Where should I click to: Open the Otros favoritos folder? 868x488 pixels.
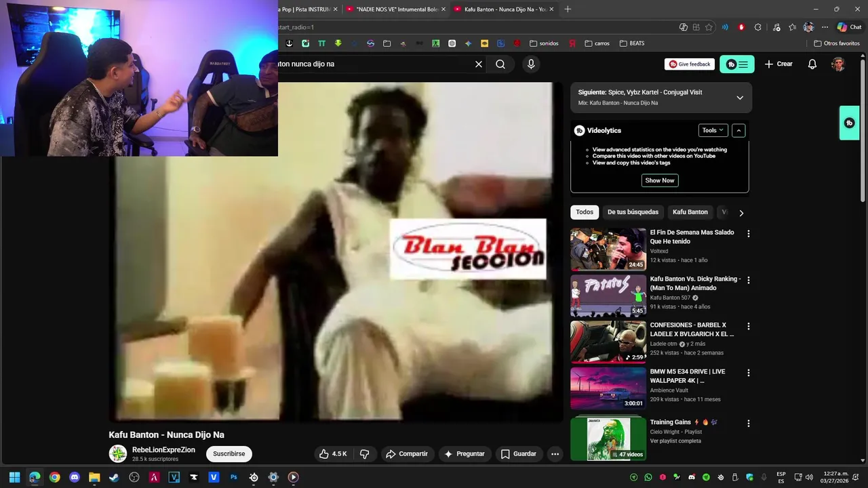click(x=837, y=43)
